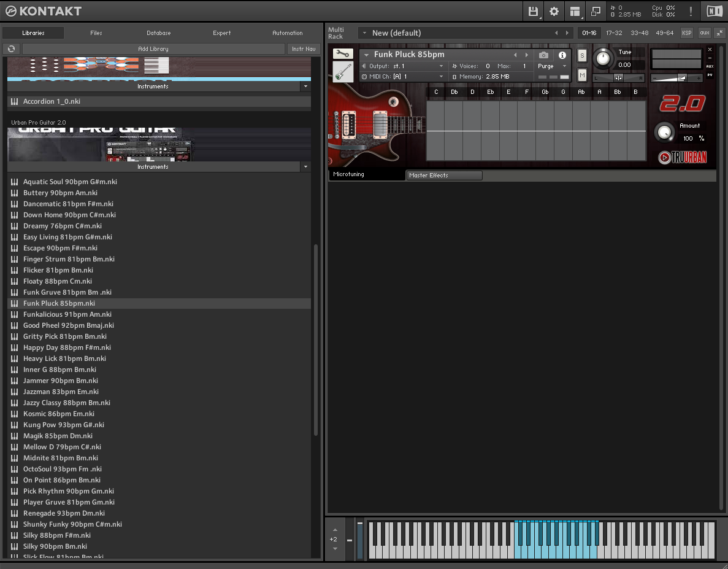Open the Multi Rack preset dropdown arrow
The width and height of the screenshot is (728, 569).
tap(364, 33)
